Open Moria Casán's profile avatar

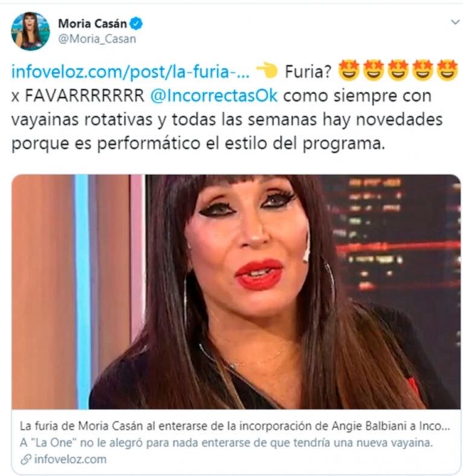tap(30, 31)
